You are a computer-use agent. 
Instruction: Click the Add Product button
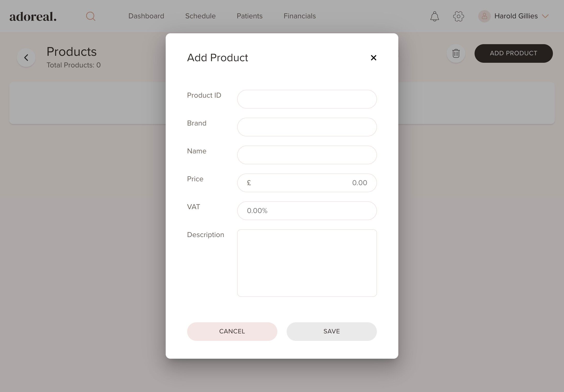[x=513, y=53]
